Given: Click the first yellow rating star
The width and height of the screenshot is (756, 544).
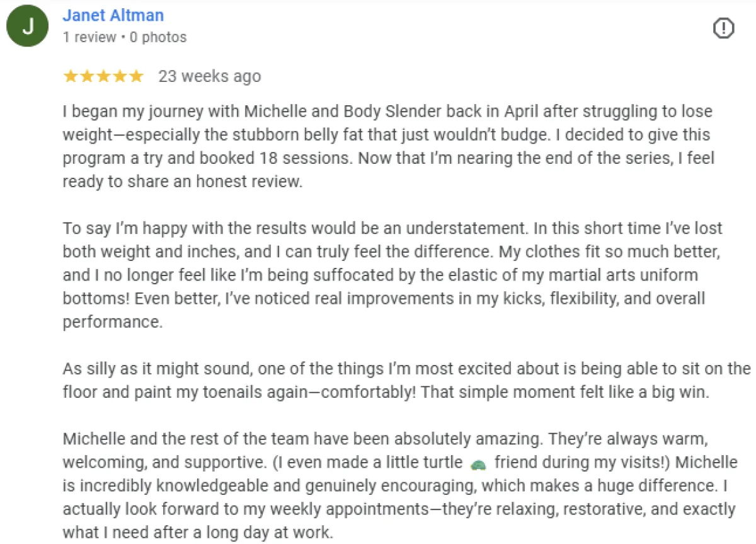Looking at the screenshot, I should 71,76.
